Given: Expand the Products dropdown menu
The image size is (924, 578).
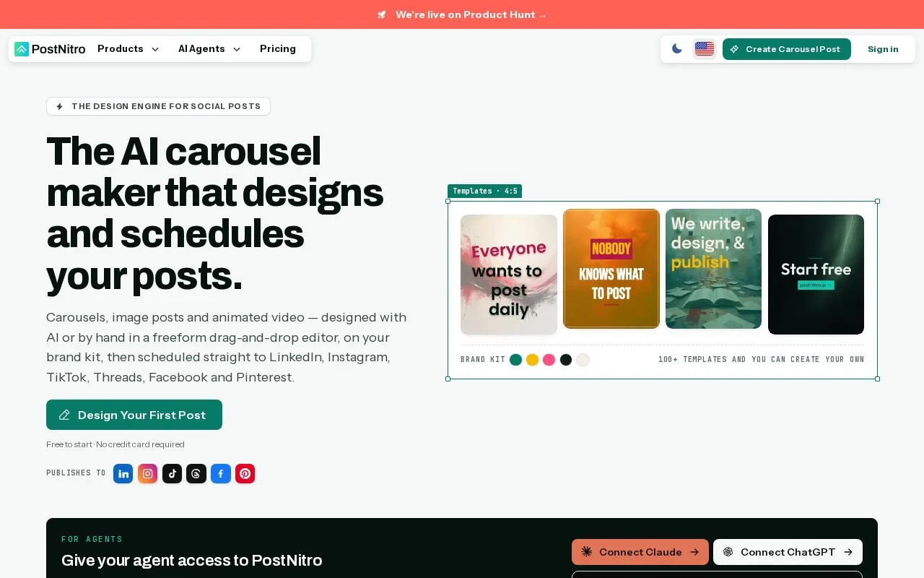Looking at the screenshot, I should 128,49.
